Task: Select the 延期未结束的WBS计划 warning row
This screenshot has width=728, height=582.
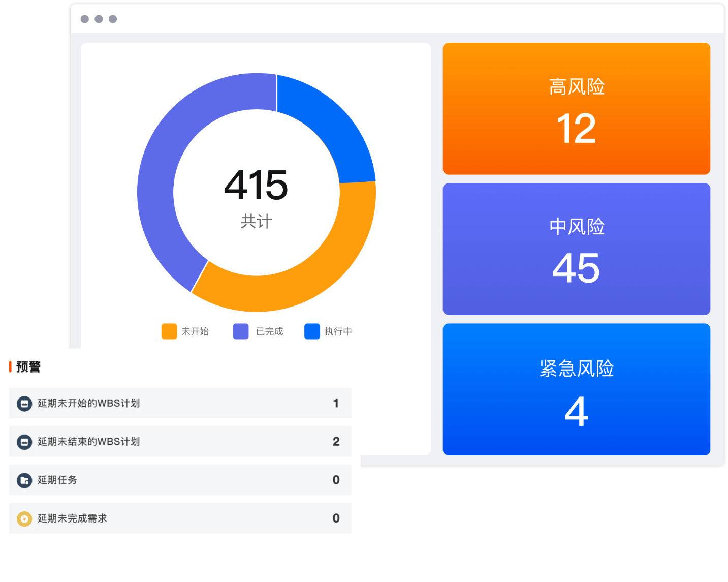Action: pos(180,442)
